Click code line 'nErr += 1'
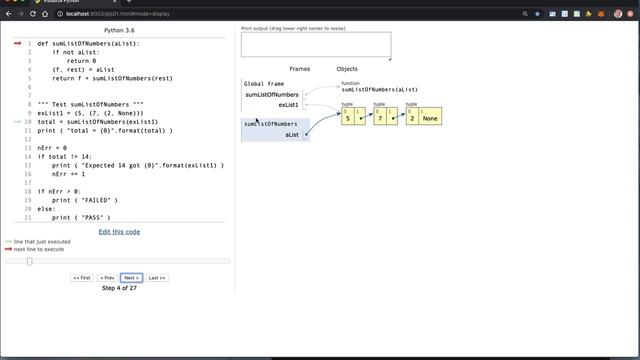 click(69, 174)
